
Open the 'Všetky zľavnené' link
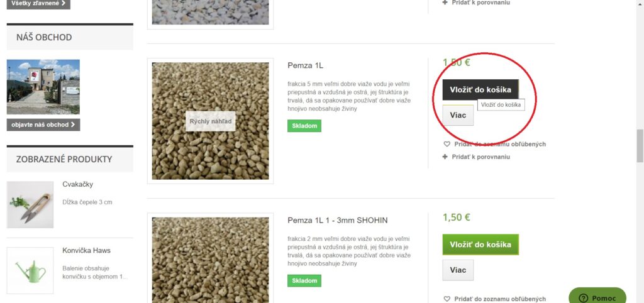pyautogui.click(x=38, y=3)
